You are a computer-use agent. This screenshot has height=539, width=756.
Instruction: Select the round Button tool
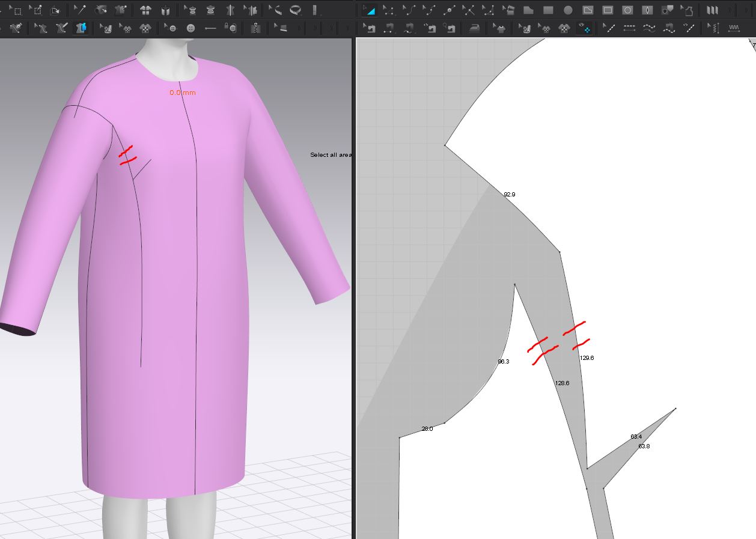coord(191,28)
